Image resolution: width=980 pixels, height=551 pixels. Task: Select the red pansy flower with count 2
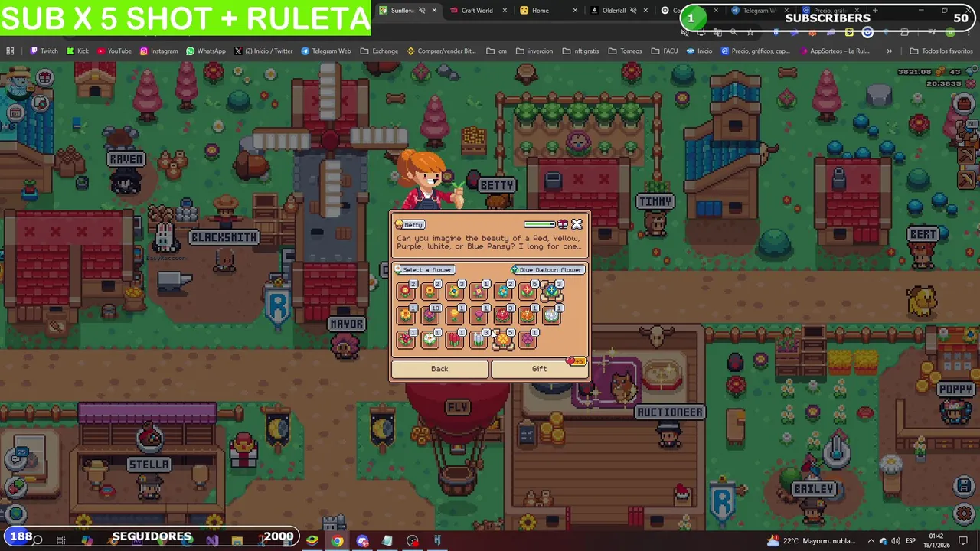click(x=406, y=291)
